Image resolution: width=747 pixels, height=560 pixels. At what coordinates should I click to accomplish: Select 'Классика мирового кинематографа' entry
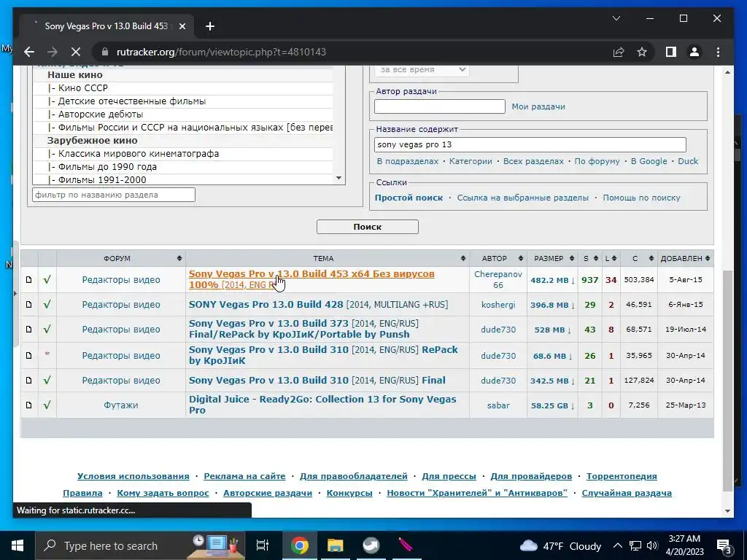point(183,154)
